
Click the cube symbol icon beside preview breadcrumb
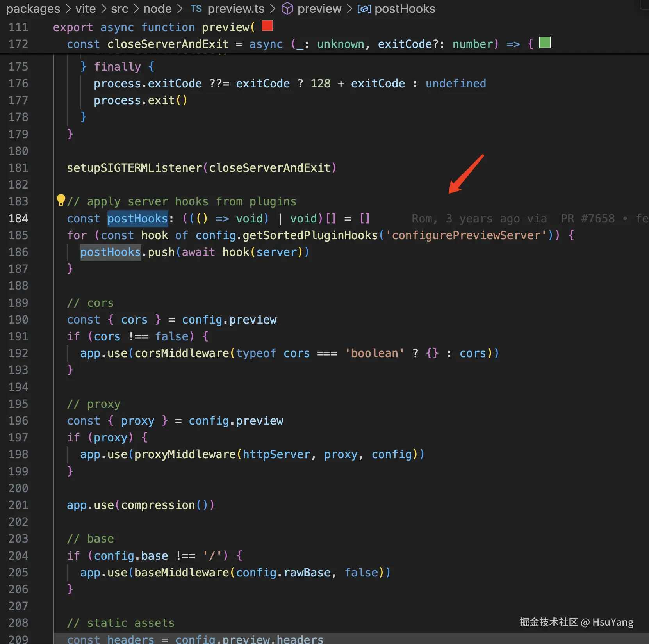287,9
